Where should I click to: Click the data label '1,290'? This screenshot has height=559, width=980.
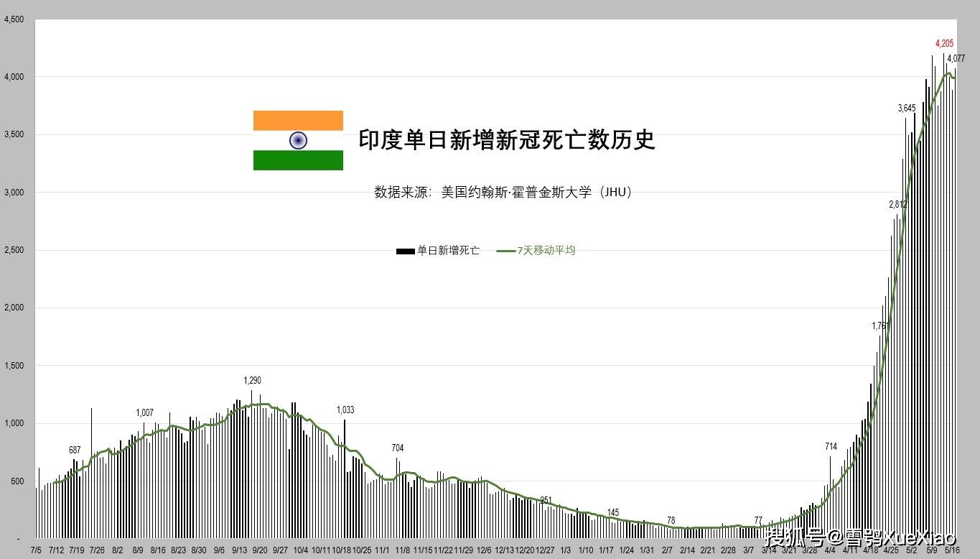click(x=253, y=380)
